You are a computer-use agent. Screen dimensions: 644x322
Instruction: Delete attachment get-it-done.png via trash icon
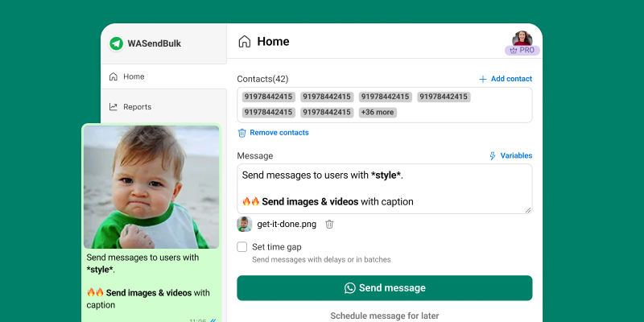click(329, 225)
